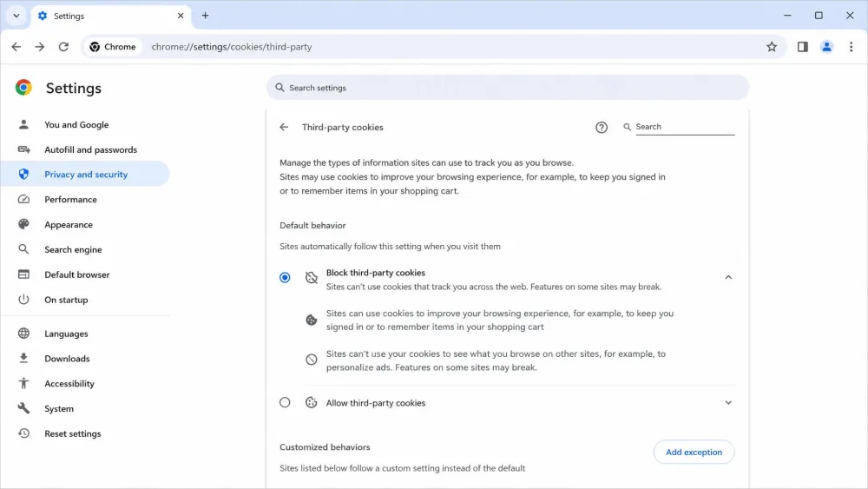
Task: Select Allow third-party cookies radio button
Action: click(285, 403)
